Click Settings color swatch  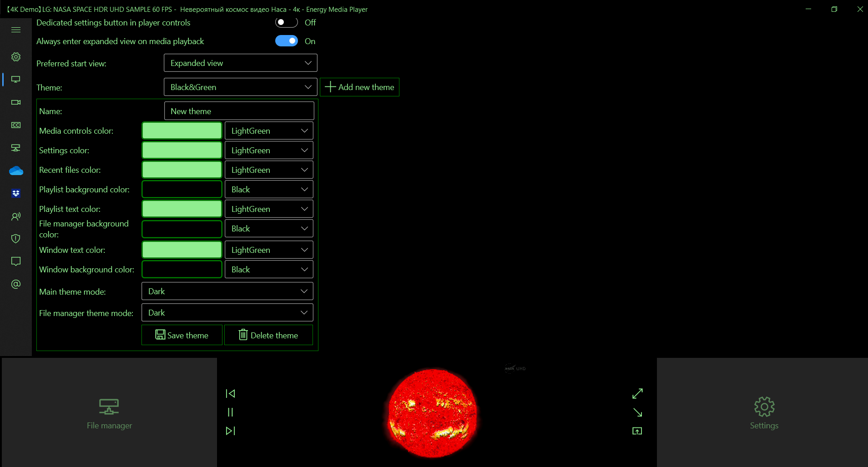coord(182,150)
